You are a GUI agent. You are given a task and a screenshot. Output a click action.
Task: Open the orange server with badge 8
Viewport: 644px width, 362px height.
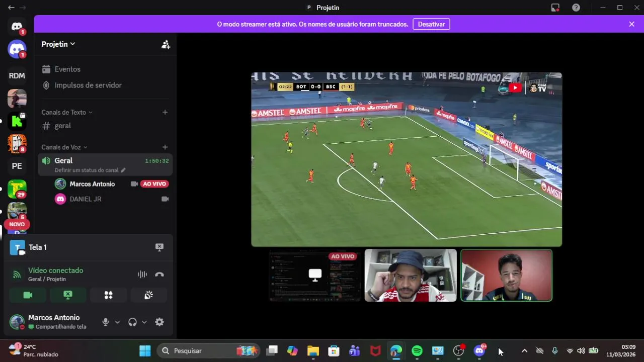17,144
